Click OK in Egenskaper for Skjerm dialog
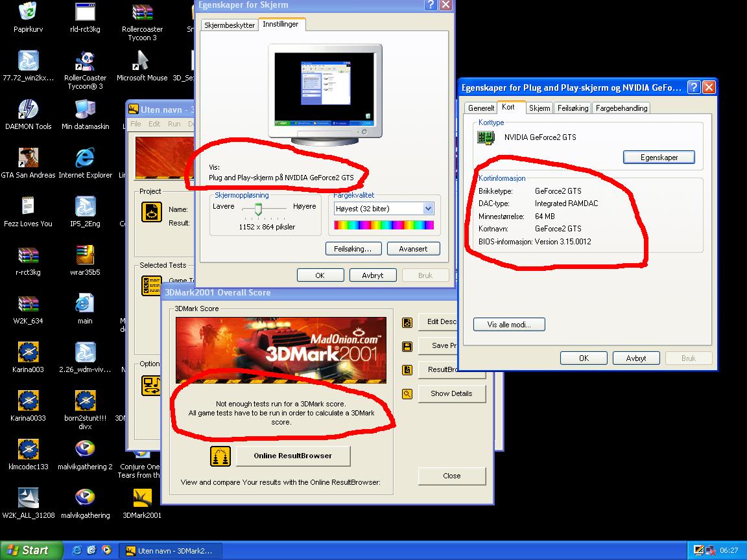 click(x=320, y=275)
